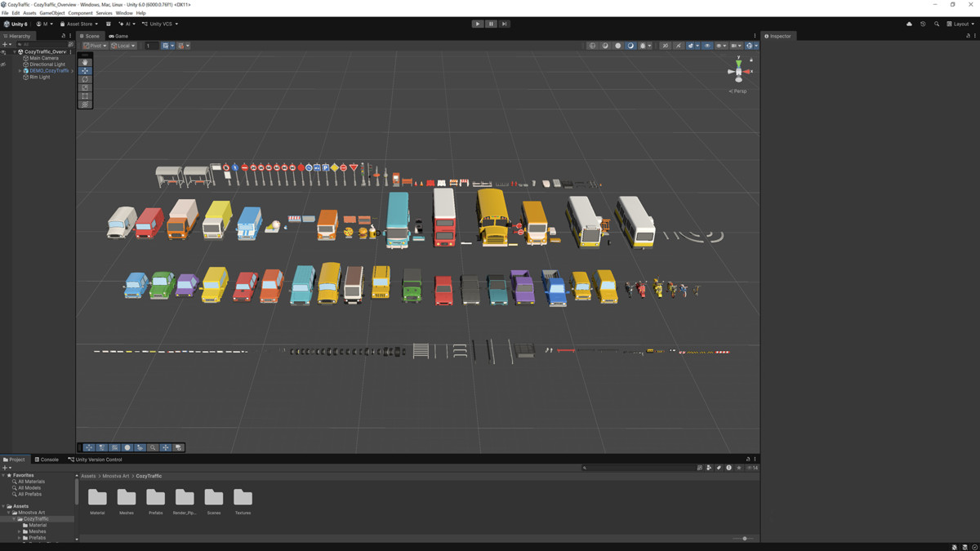Image resolution: width=980 pixels, height=551 pixels.
Task: Click the scene orientation gizmo cube
Action: (x=738, y=71)
